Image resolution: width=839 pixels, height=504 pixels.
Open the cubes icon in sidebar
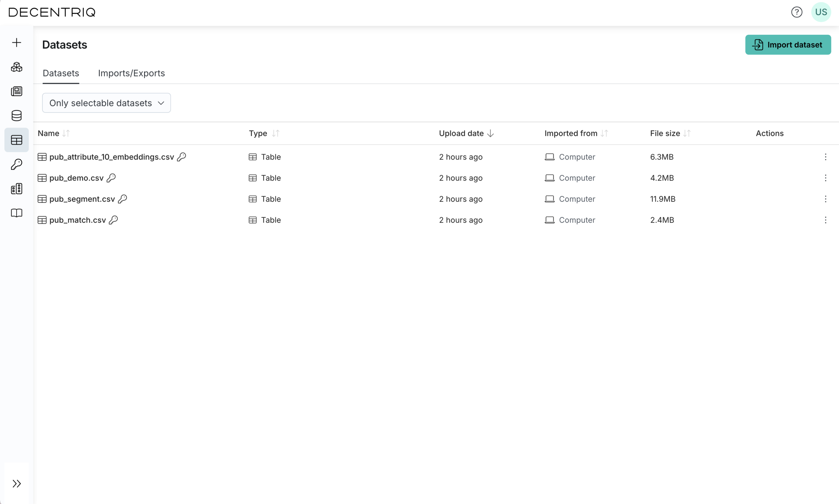pyautogui.click(x=16, y=67)
